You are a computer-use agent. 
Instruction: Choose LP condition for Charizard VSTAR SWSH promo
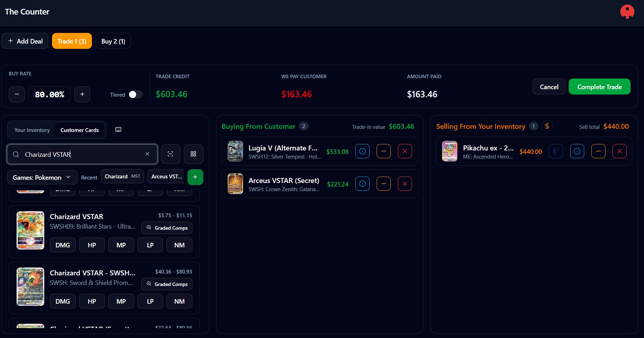click(150, 301)
